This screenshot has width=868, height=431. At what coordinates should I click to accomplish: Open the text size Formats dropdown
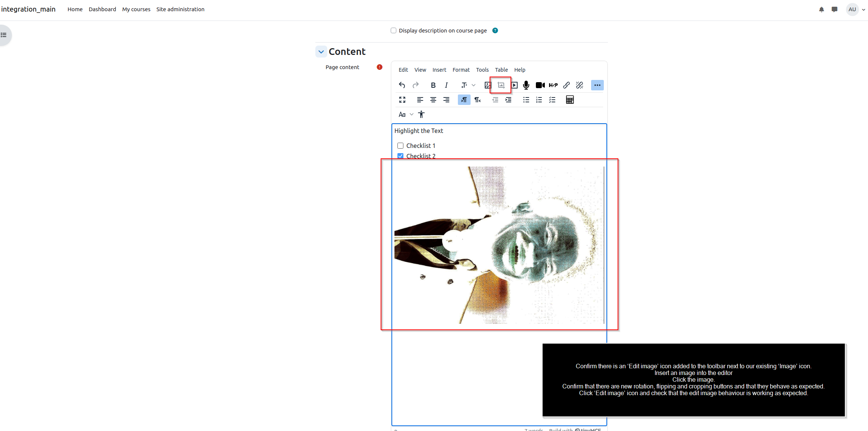point(468,85)
